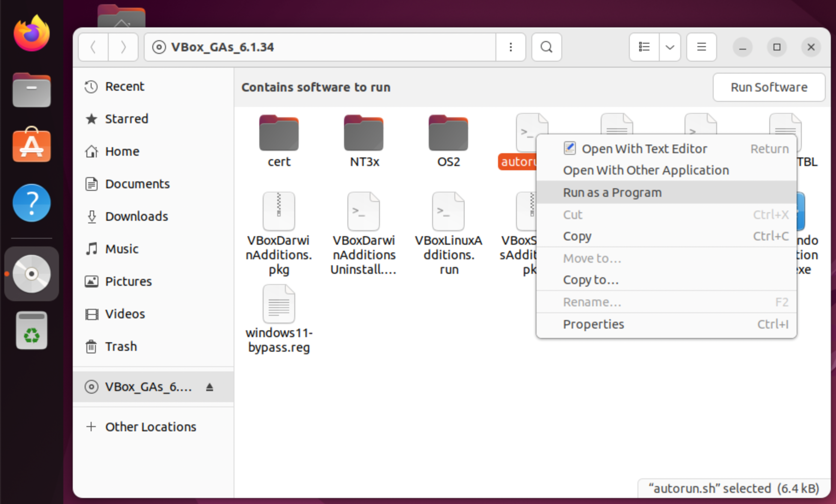Minimize the Files window

pyautogui.click(x=743, y=47)
